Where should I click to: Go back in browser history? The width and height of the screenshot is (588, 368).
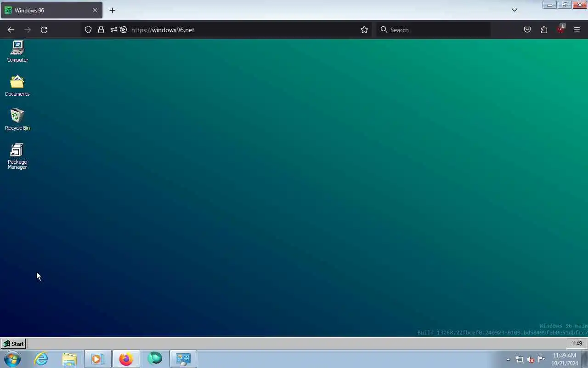point(11,30)
